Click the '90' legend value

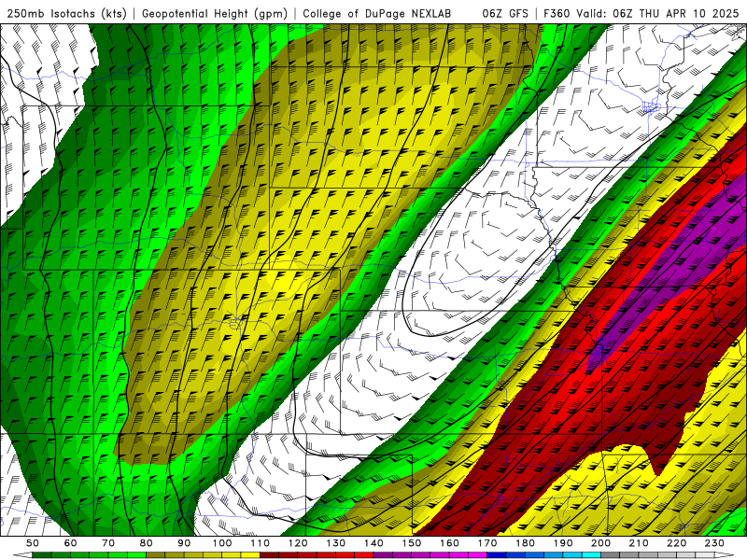click(x=184, y=543)
